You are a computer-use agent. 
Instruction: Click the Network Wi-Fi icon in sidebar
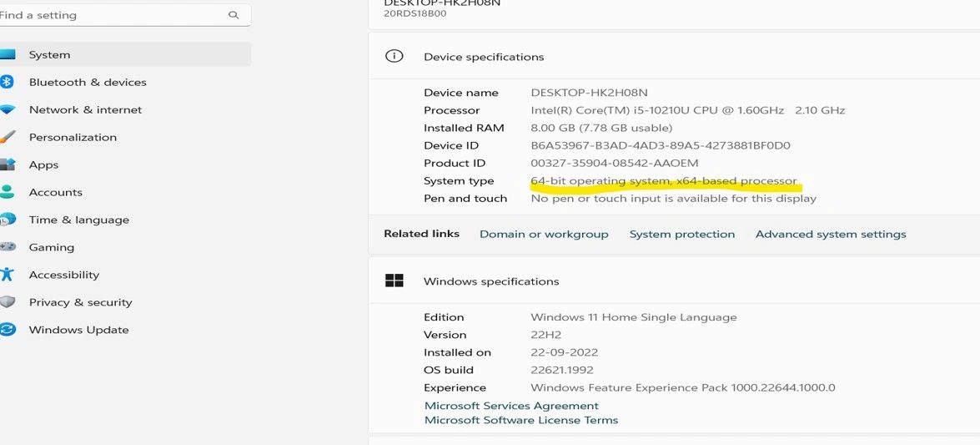tap(7, 109)
